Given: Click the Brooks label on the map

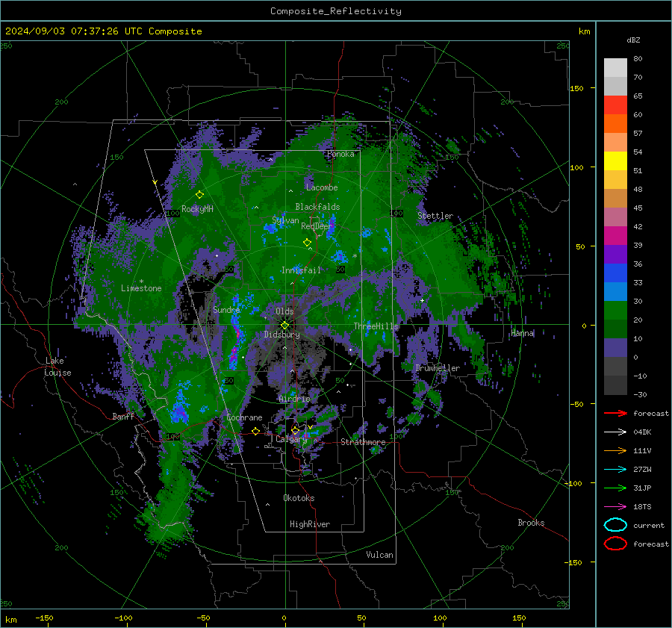Looking at the screenshot, I should [x=531, y=523].
